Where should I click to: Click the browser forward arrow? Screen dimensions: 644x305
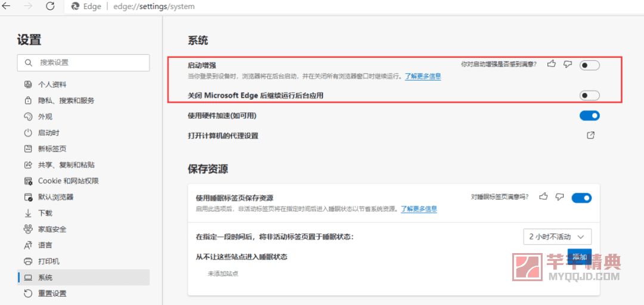(29, 6)
